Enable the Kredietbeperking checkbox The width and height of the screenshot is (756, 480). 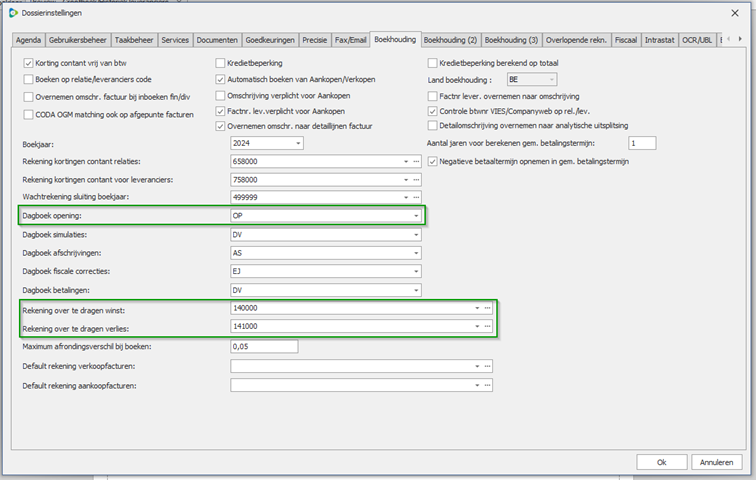pos(220,63)
